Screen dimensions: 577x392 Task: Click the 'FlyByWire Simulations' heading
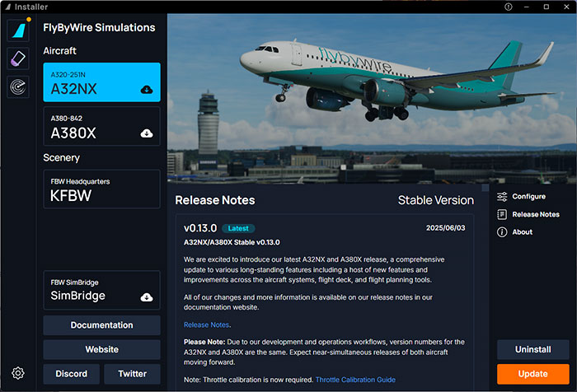pos(99,27)
